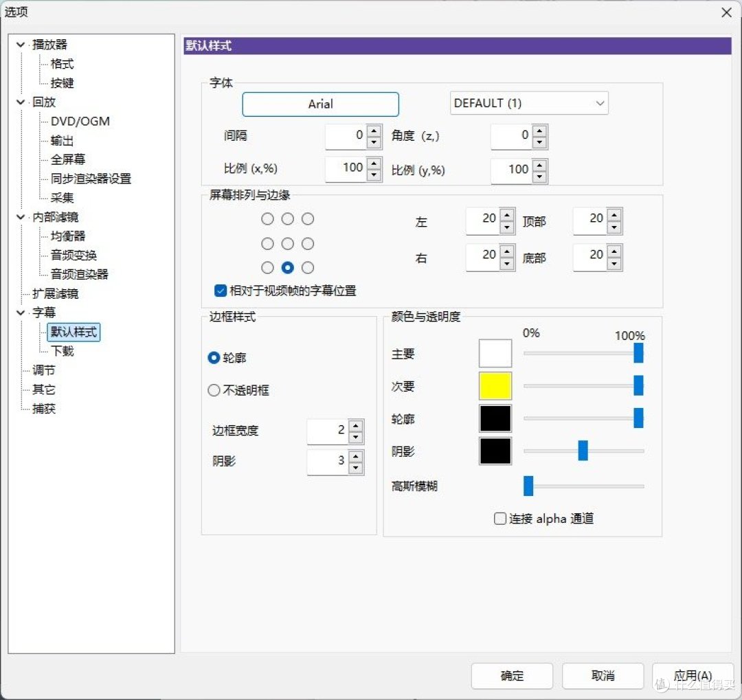742x700 pixels.
Task: Click the 边框宽度 input field
Action: pos(328,431)
